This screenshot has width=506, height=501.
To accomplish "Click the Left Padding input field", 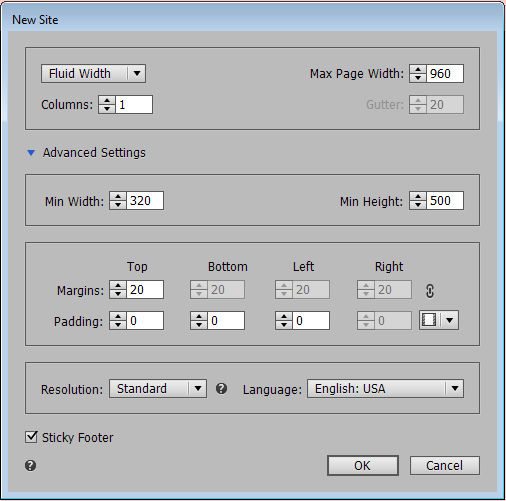I will point(311,321).
